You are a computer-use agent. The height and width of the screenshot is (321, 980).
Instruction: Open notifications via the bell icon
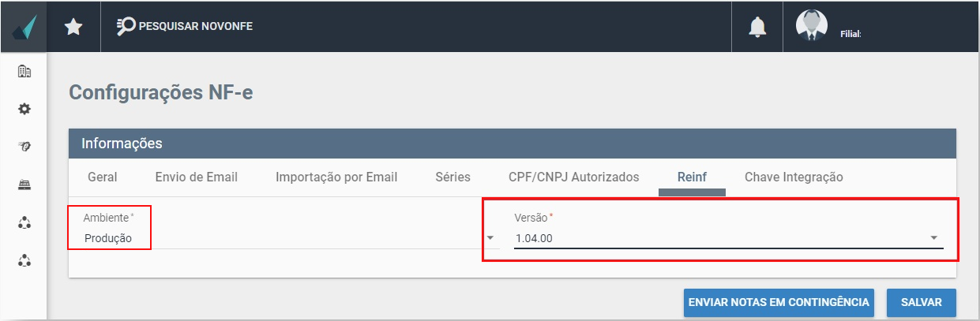(757, 27)
